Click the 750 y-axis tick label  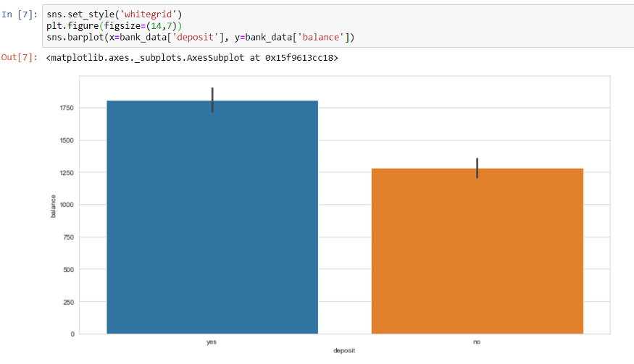[x=68, y=237]
